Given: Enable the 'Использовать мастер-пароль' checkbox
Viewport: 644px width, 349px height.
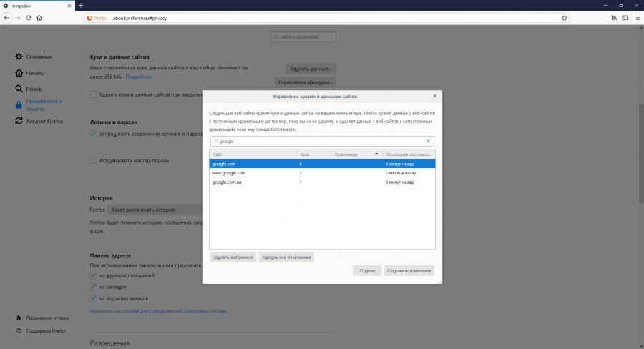Looking at the screenshot, I should (x=93, y=161).
